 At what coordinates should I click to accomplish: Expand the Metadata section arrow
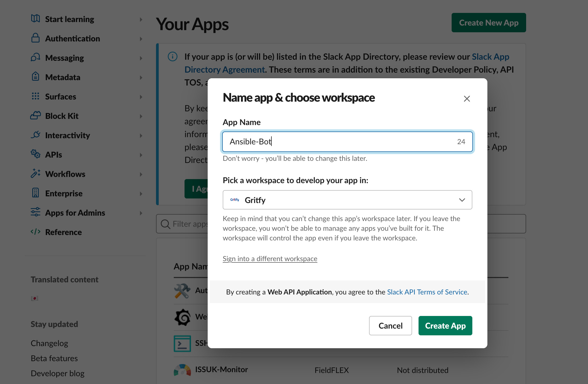[141, 77]
